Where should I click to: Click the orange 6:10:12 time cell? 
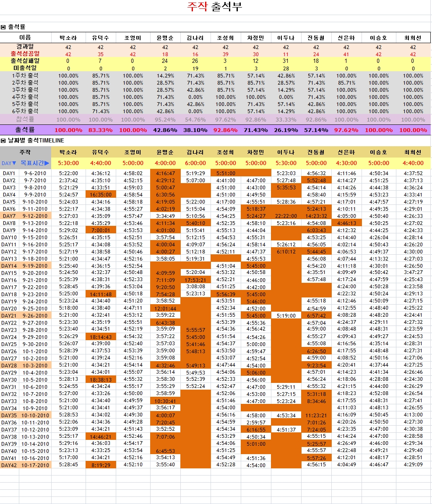[286, 251]
